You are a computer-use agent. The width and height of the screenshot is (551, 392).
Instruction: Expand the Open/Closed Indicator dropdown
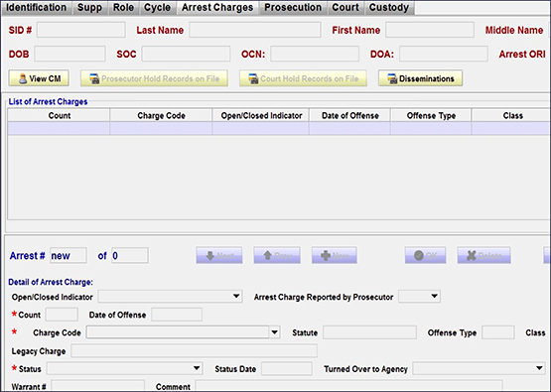(170, 297)
